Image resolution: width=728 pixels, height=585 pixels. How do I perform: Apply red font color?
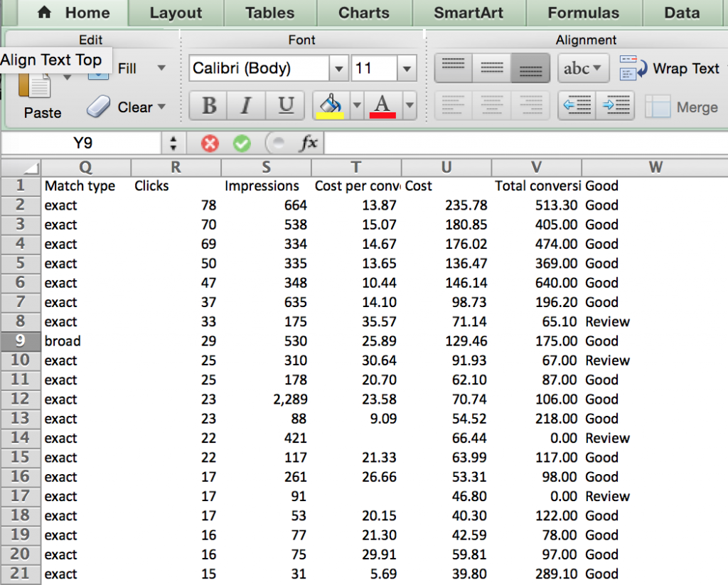tap(382, 107)
